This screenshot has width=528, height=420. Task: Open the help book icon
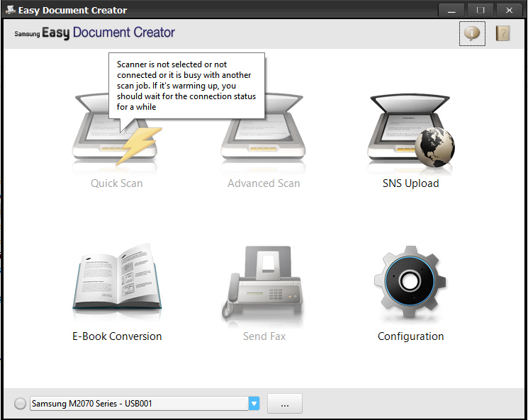coord(502,33)
